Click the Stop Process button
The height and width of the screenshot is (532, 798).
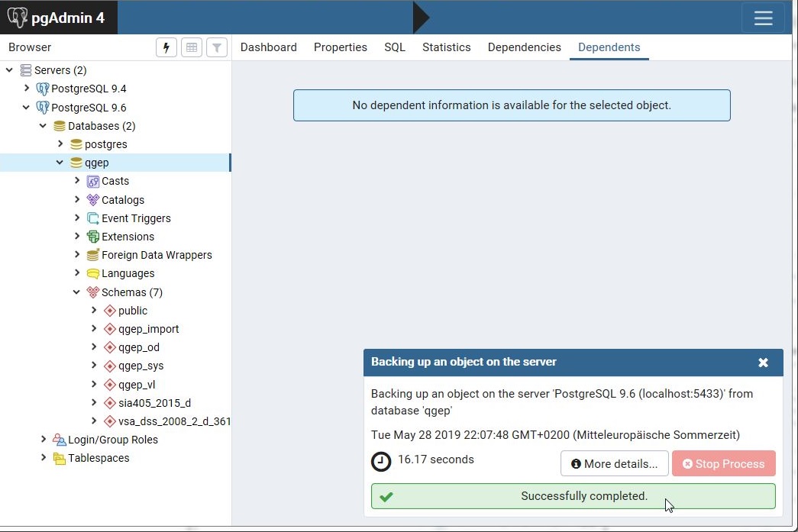(724, 464)
